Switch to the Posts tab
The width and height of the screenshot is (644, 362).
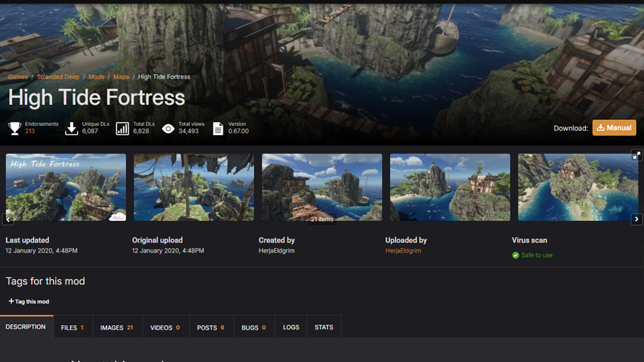click(x=211, y=327)
